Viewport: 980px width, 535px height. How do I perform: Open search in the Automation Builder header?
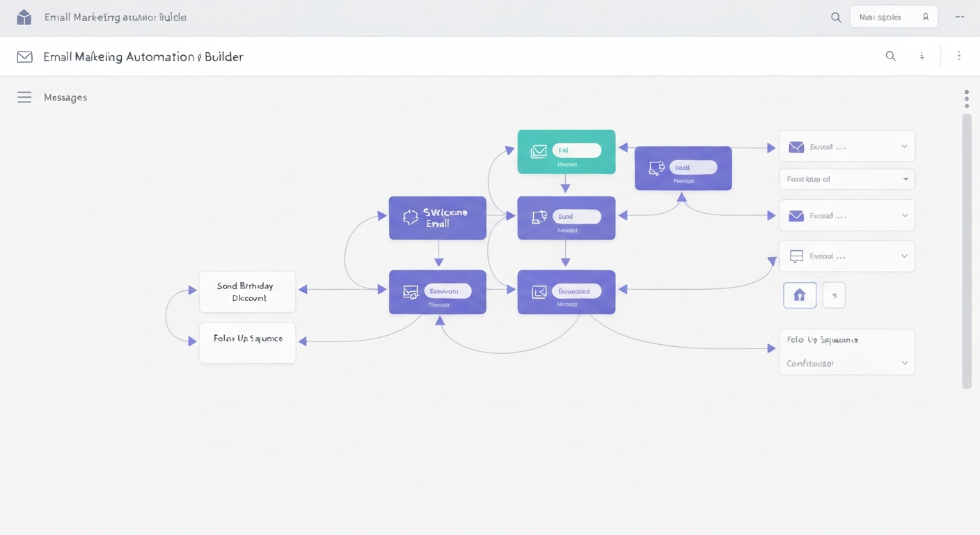890,56
